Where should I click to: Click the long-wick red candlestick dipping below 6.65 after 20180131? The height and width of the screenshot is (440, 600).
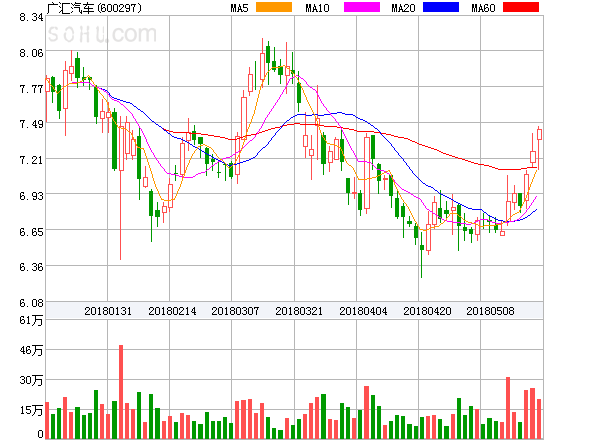coord(121,187)
